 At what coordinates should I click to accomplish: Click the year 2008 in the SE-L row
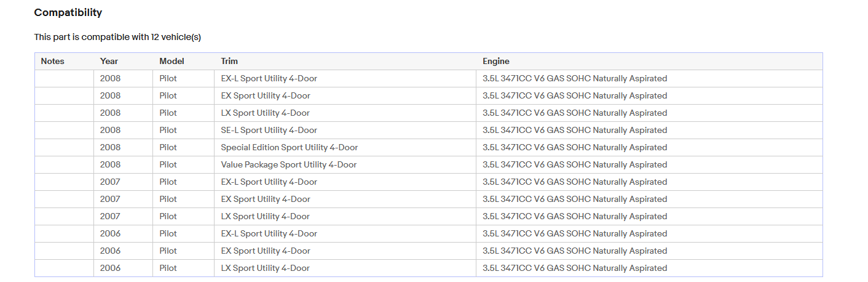click(x=111, y=130)
